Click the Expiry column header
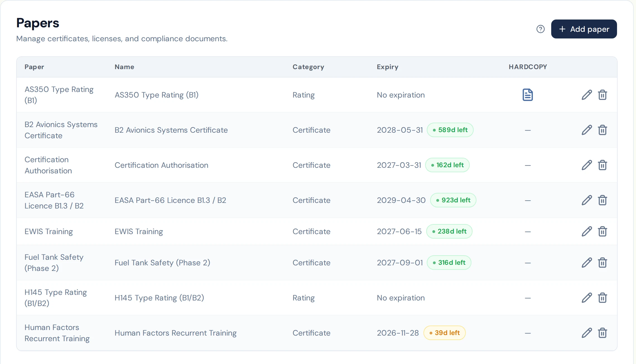This screenshot has height=364, width=636. pyautogui.click(x=387, y=67)
